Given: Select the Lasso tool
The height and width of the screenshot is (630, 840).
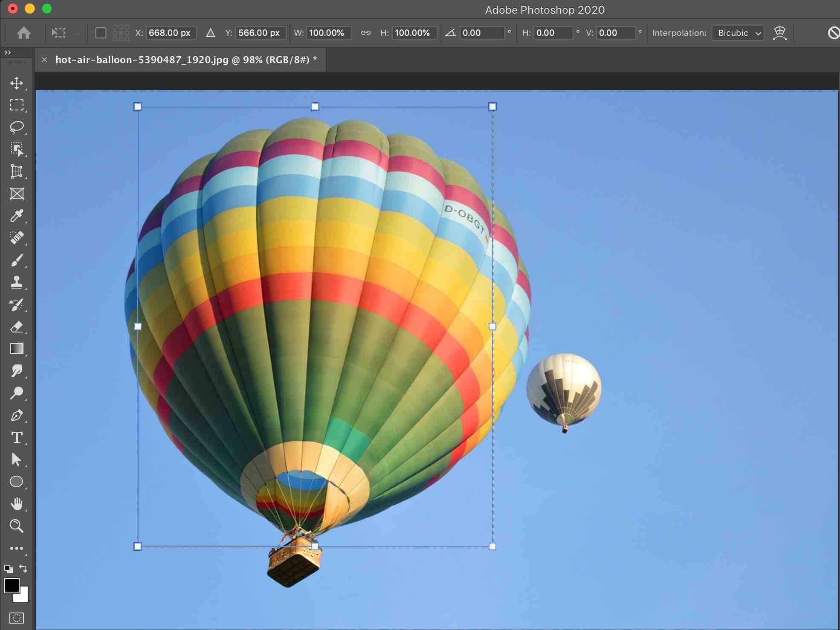Looking at the screenshot, I should tap(17, 127).
